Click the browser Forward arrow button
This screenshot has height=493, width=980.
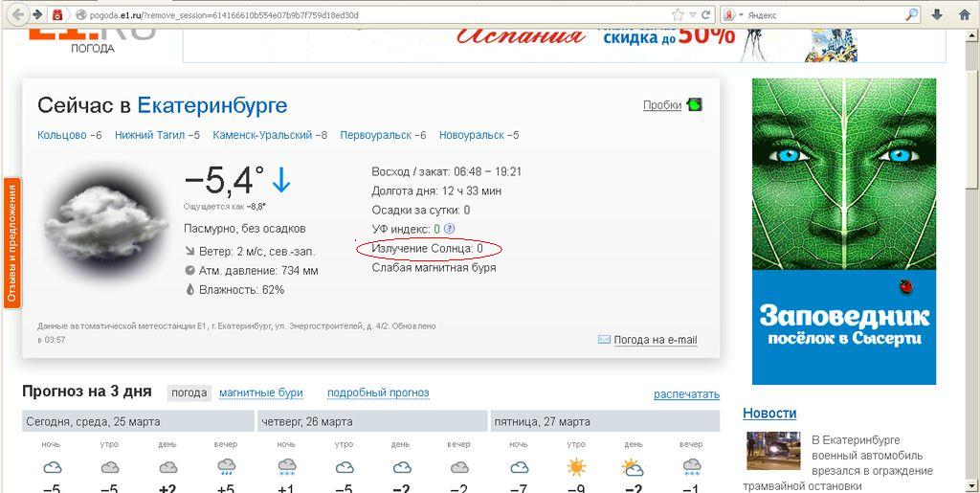click(x=36, y=14)
